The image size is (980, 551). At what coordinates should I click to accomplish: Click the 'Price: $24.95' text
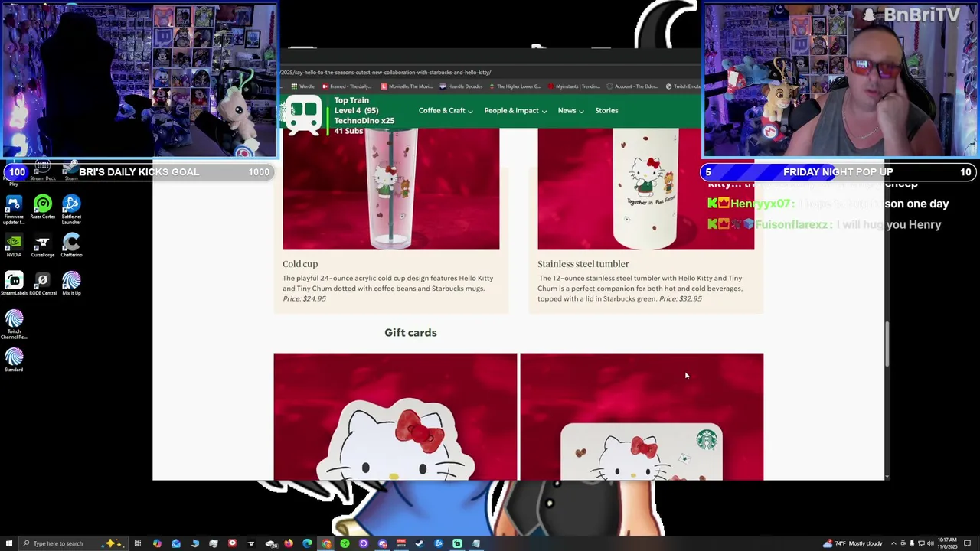pyautogui.click(x=304, y=299)
